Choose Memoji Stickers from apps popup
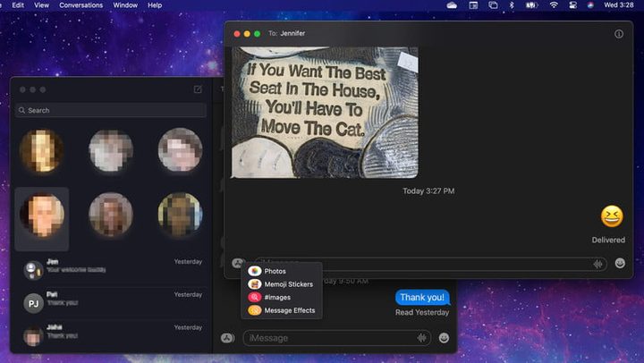 coord(288,284)
